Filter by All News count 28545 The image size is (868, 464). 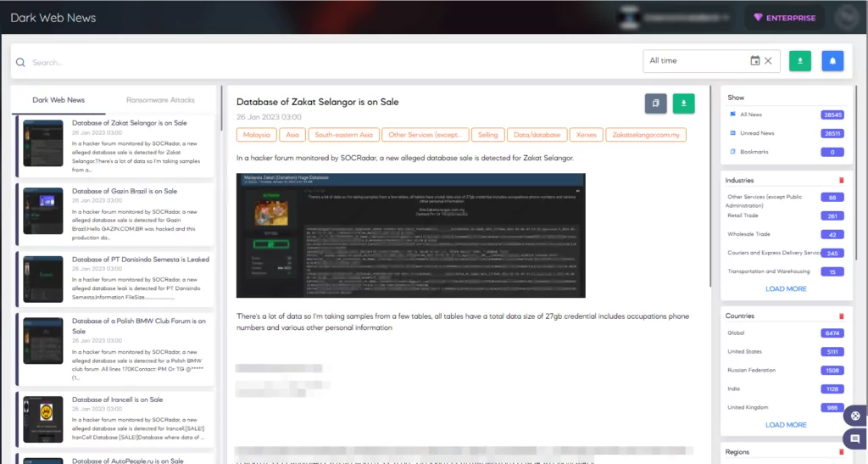[x=832, y=115]
